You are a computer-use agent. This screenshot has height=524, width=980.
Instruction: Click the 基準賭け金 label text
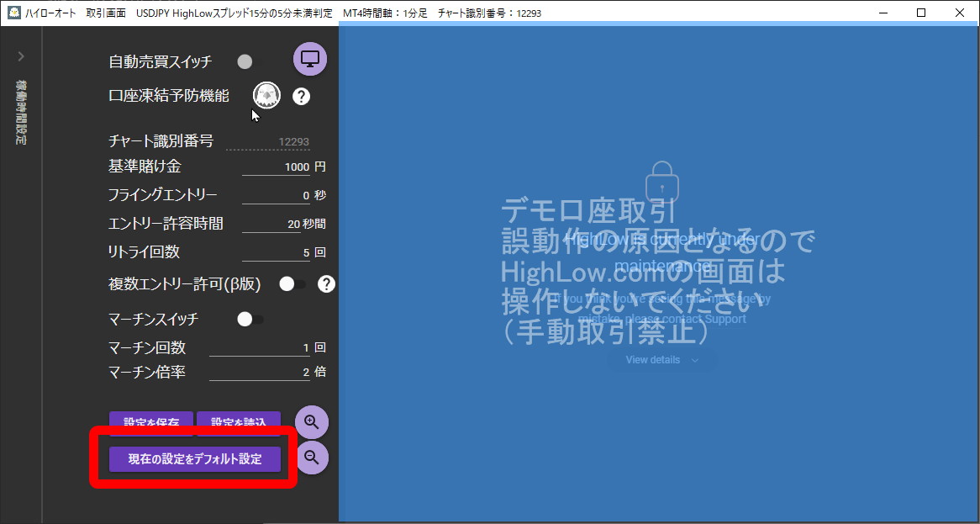coord(145,167)
